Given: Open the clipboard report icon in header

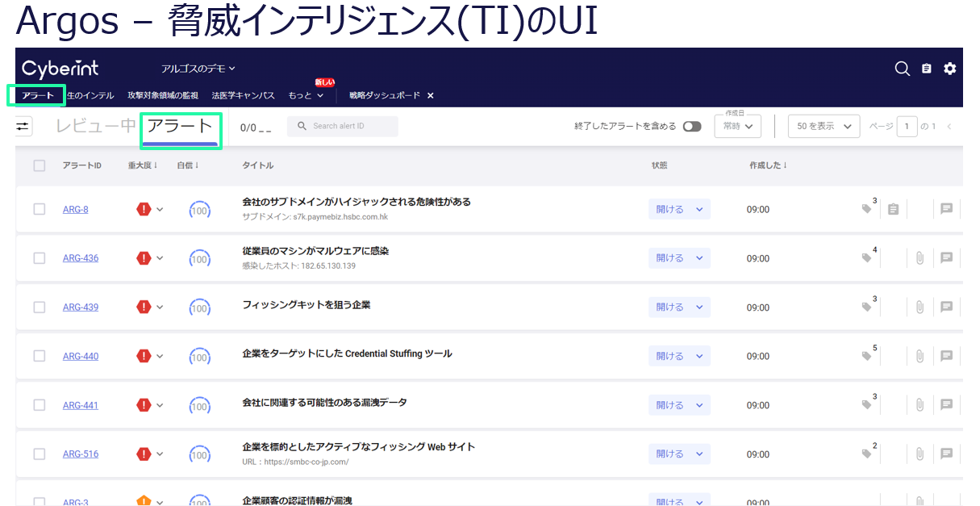Looking at the screenshot, I should click(927, 69).
